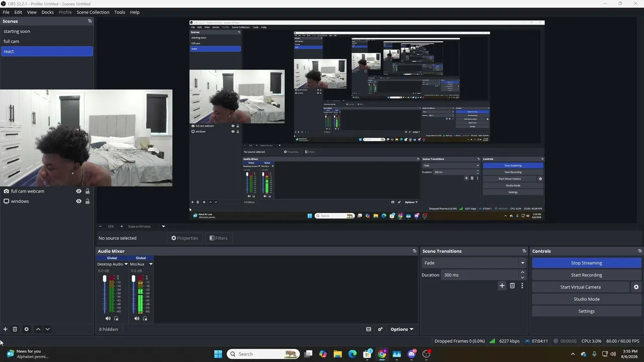Image resolution: width=644 pixels, height=362 pixels.
Task: Open transition properties three-dot menu
Action: [522, 286]
